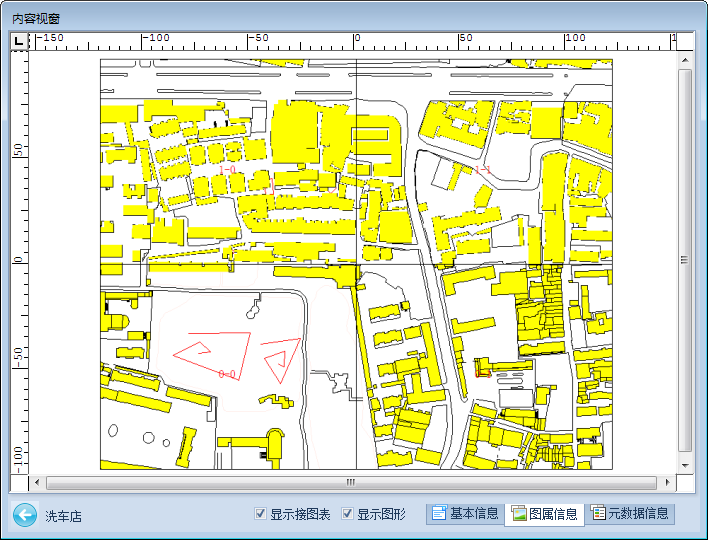This screenshot has width=708, height=540.
Task: Toggle the 显示接图表 checkbox
Action: click(x=261, y=514)
